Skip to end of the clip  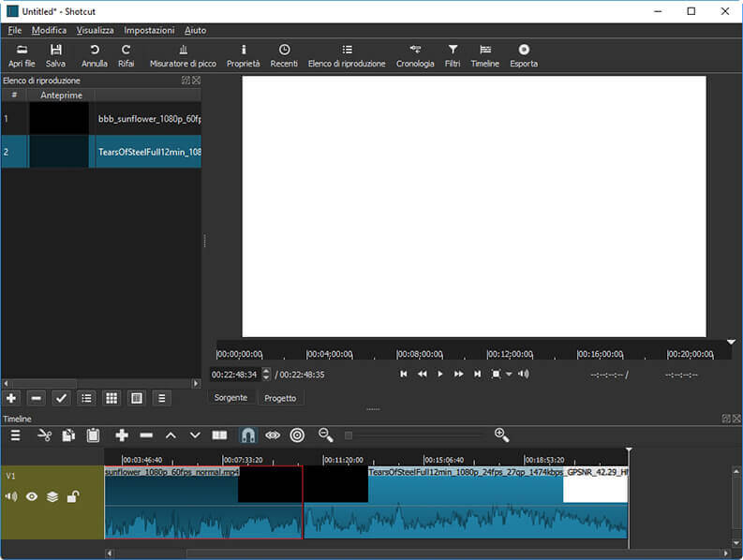coord(477,374)
